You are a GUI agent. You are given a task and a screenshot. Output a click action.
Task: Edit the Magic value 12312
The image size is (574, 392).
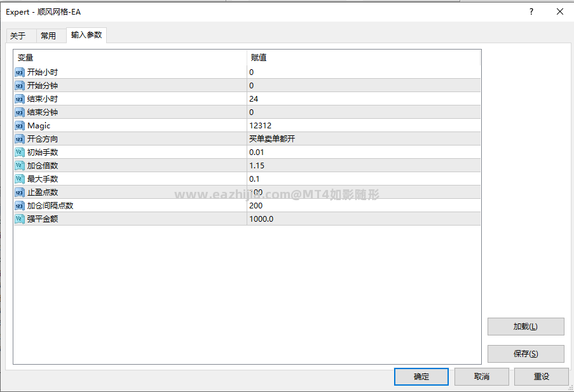[x=260, y=126]
